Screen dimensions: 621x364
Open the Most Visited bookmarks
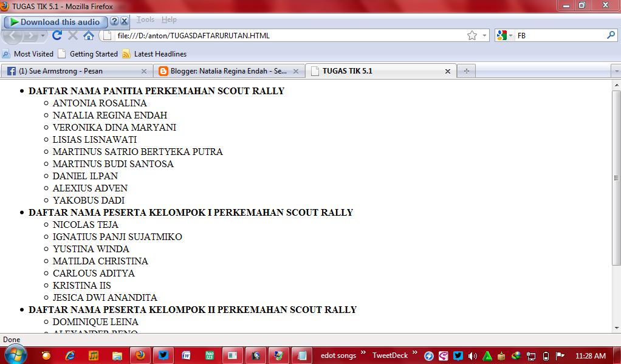28,54
